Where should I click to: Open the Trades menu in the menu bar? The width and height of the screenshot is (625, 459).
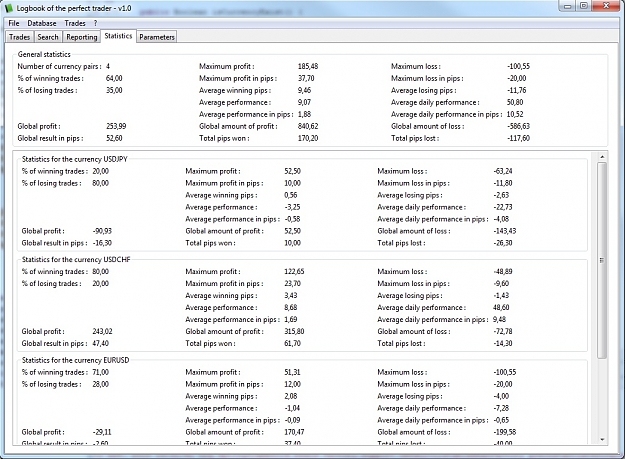[x=75, y=23]
